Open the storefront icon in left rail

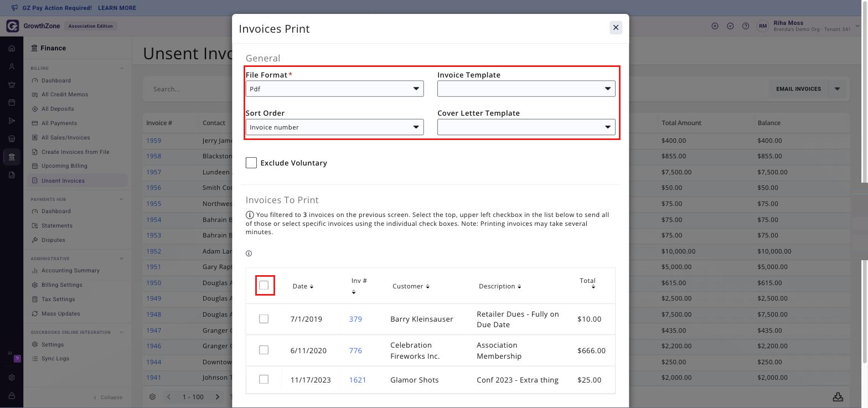tap(12, 138)
